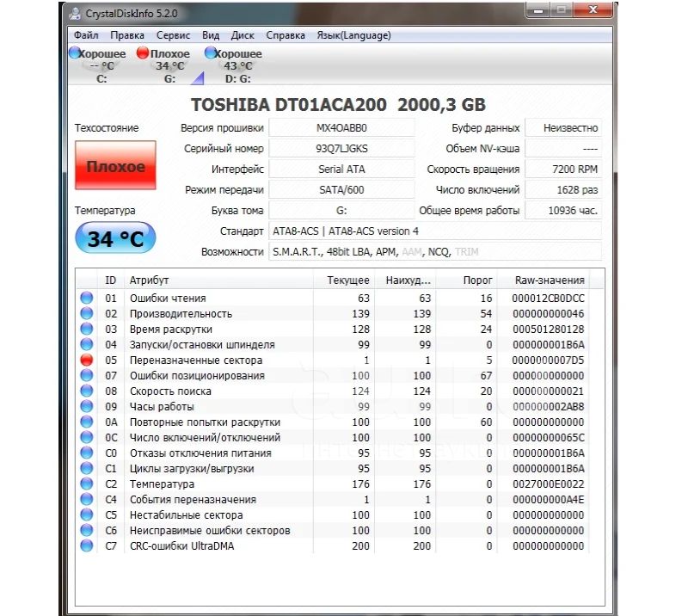Click blue status dot for Ошибки чтения
Image resolution: width=688 pixels, height=616 pixels.
click(87, 298)
